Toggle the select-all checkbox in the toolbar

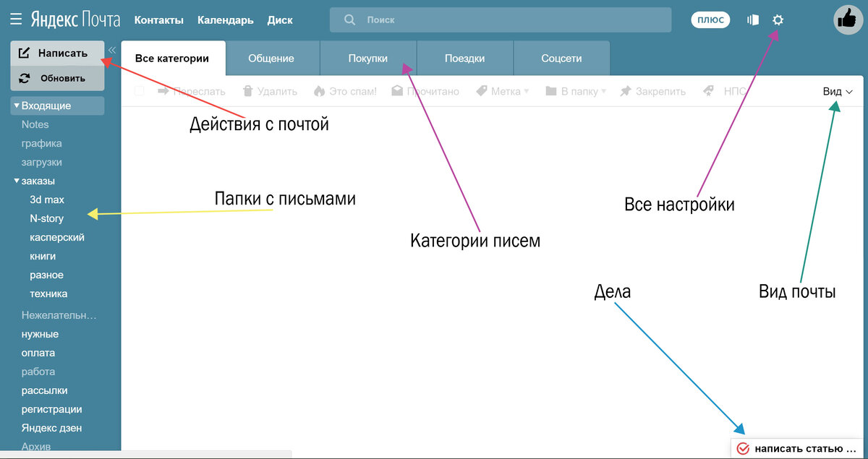138,90
